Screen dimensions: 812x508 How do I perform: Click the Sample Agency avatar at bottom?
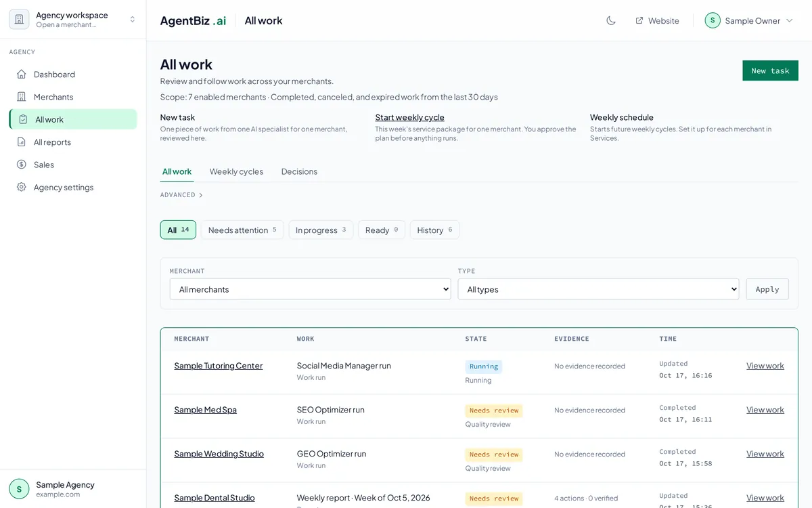(19, 489)
